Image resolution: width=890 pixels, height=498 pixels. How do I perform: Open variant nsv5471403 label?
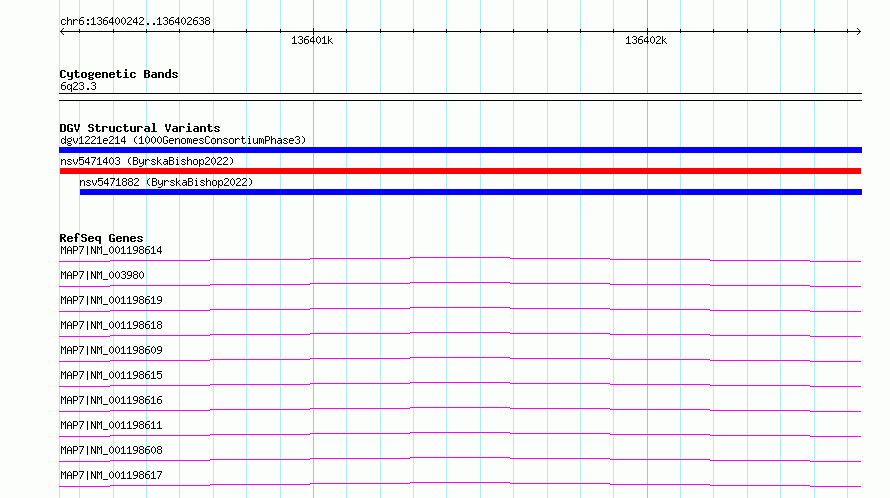147,161
